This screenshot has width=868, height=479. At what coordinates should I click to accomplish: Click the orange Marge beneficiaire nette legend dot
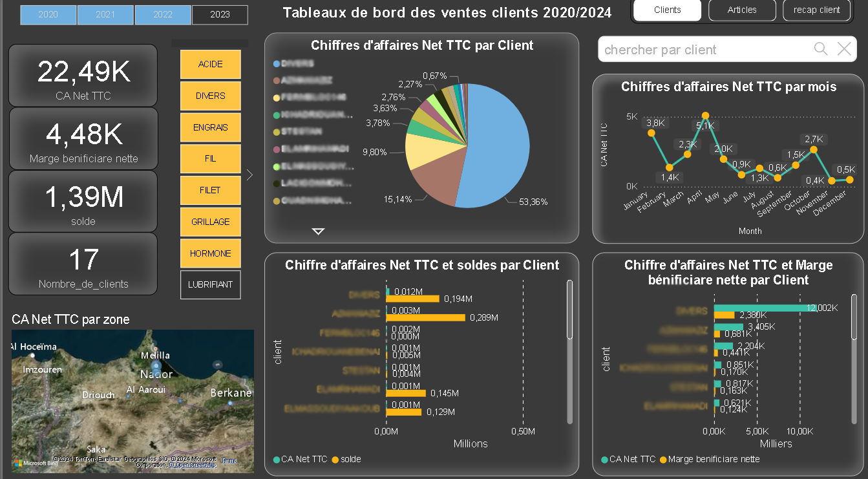click(x=663, y=460)
